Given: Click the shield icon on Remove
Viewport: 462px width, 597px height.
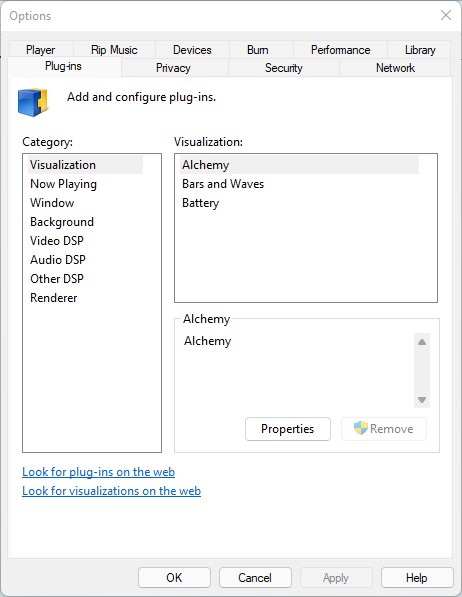Looking at the screenshot, I should 360,428.
